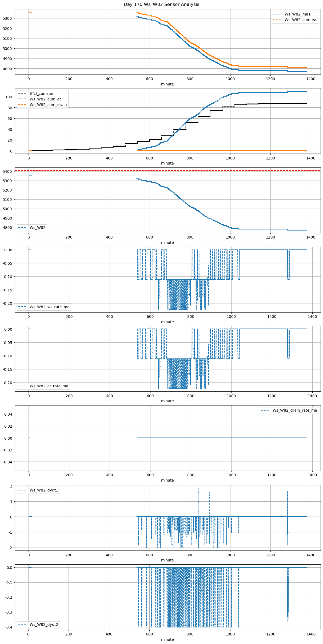Select the Ws_W82_ws_rate_ma legend entry

pyautogui.click(x=49, y=307)
